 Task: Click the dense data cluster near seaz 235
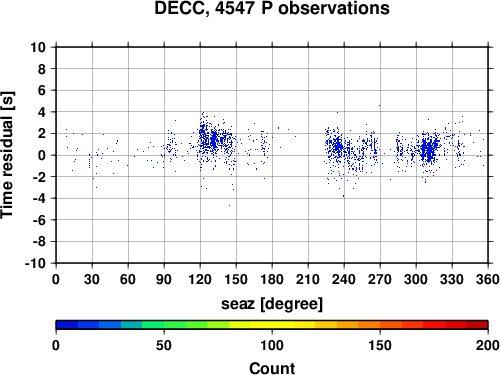point(338,147)
